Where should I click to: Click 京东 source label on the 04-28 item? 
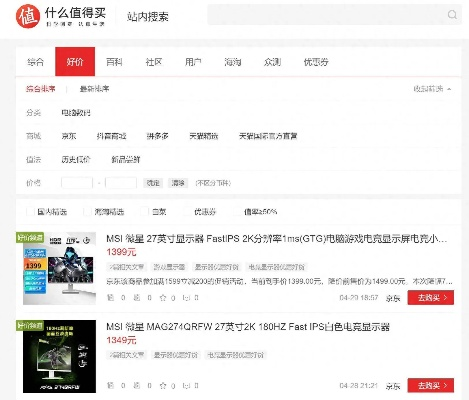pyautogui.click(x=393, y=386)
